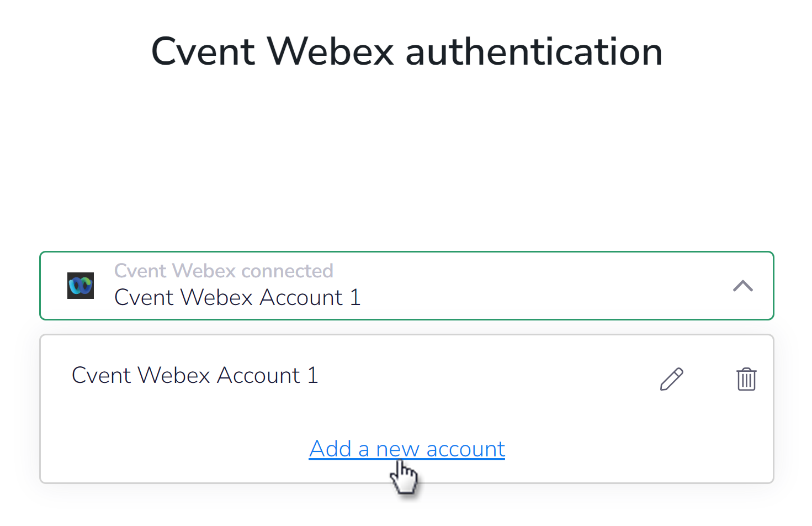Click the upward chevron on the account card
Screen dimensions: 812x526
coord(743,286)
